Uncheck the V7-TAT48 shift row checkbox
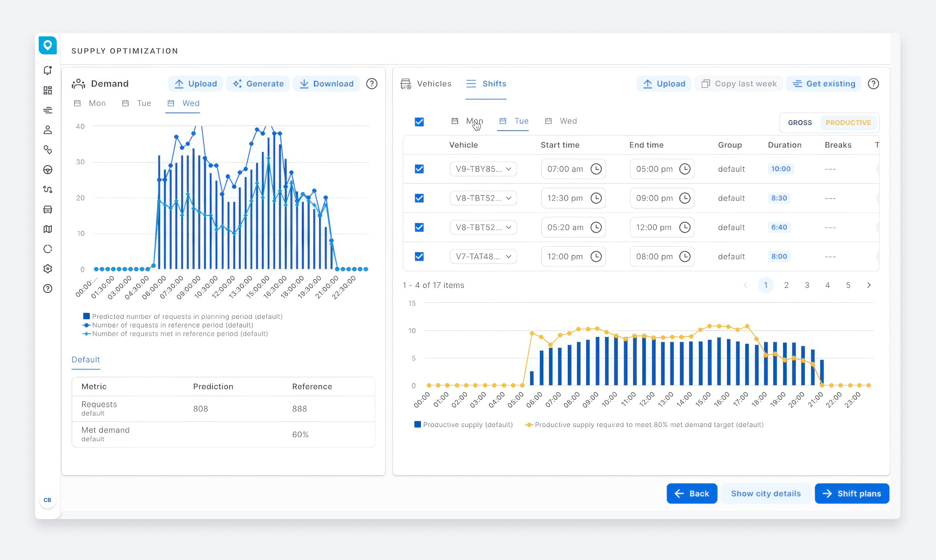Screen dimensions: 936x560 click(x=419, y=257)
